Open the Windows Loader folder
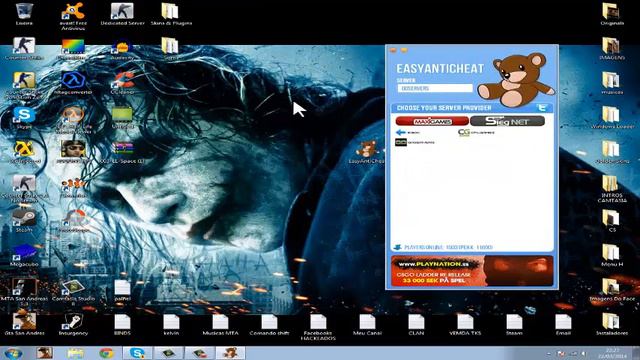640x360 pixels. 611,118
